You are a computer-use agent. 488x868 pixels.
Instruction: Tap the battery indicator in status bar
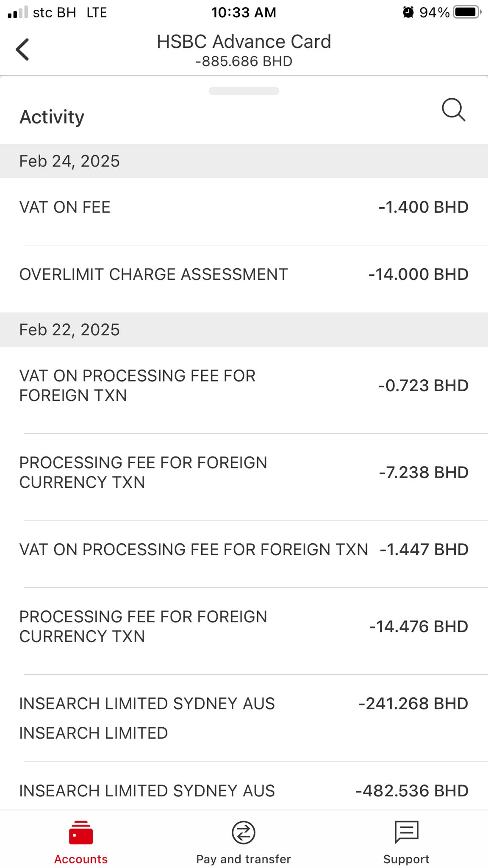click(x=467, y=12)
